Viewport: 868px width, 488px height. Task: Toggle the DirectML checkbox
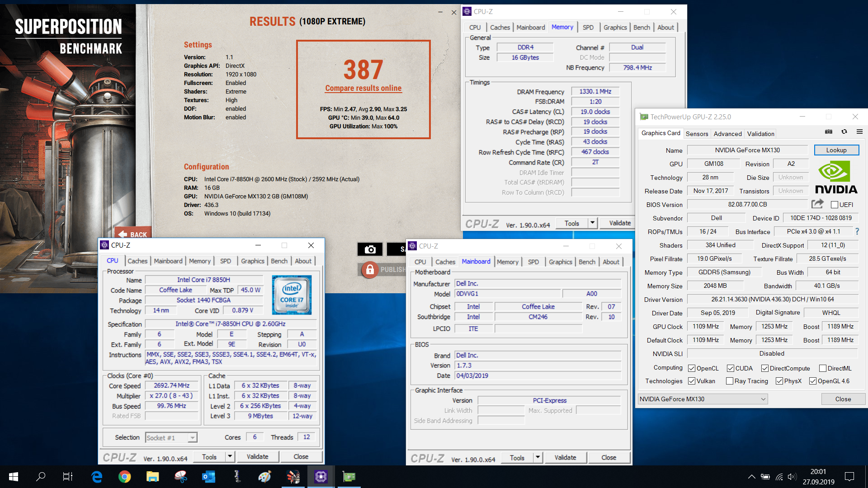(823, 368)
